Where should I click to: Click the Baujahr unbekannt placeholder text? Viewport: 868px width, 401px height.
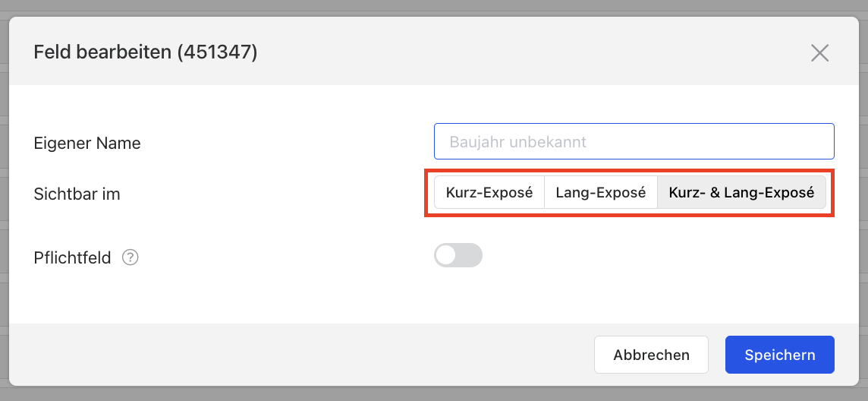[517, 142]
